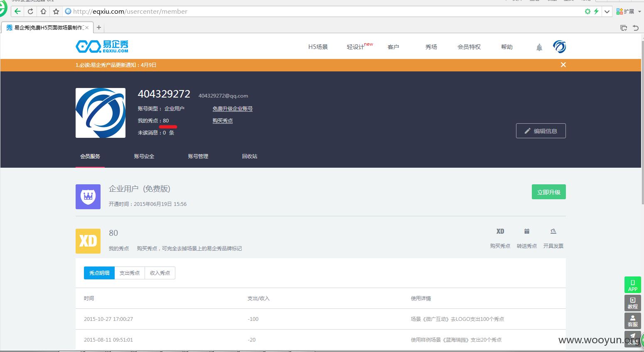Click 使用详情 column header
Screen dimensions: 644x352
click(x=421, y=298)
